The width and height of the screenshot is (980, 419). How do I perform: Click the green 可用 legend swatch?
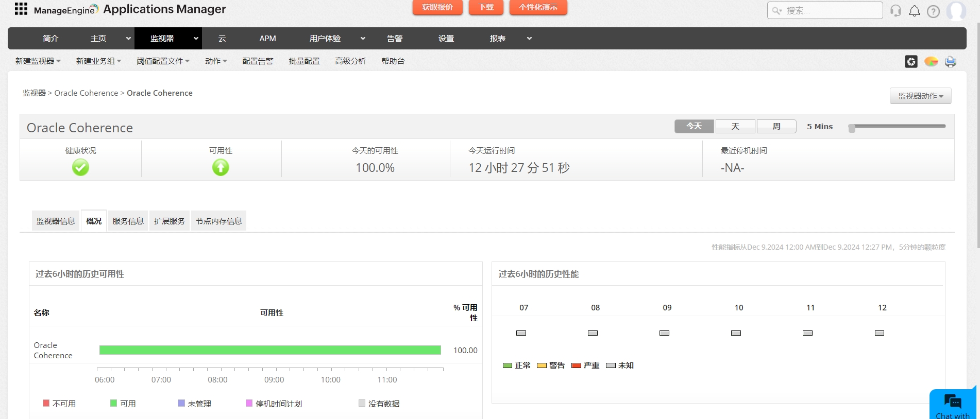[113, 403]
